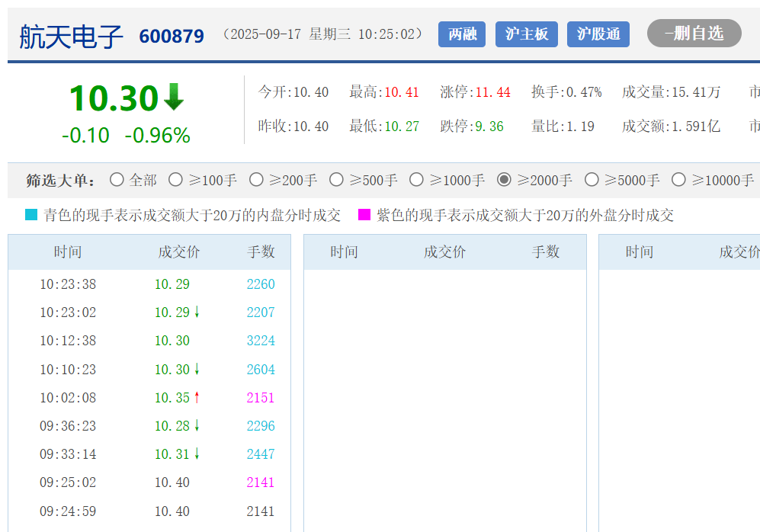Click the 沪主板 tag button

527,34
